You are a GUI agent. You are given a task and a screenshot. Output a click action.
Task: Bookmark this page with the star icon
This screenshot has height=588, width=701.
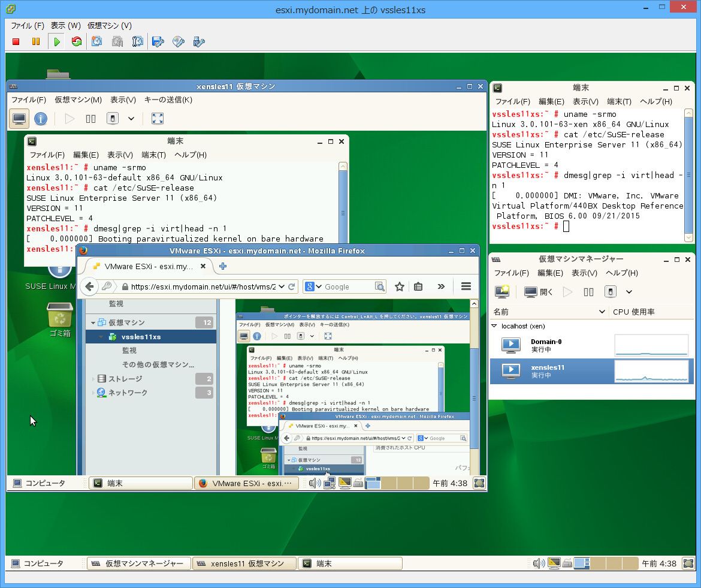(x=400, y=287)
